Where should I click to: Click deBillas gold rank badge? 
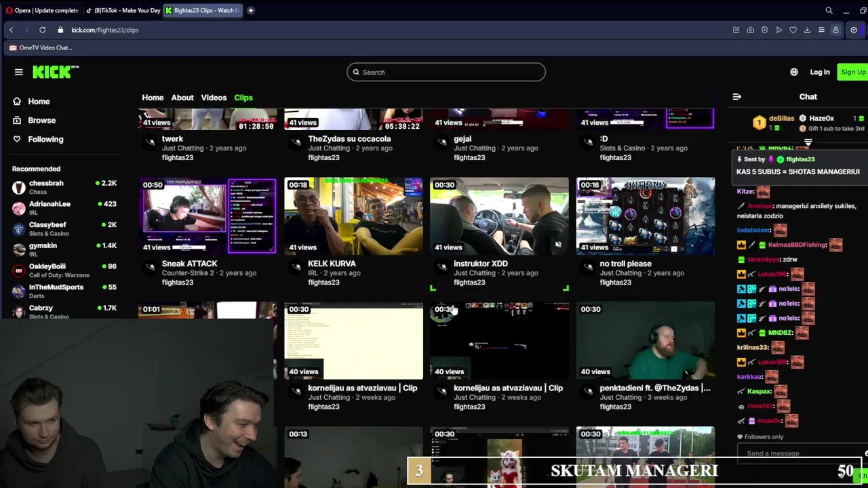[759, 123]
